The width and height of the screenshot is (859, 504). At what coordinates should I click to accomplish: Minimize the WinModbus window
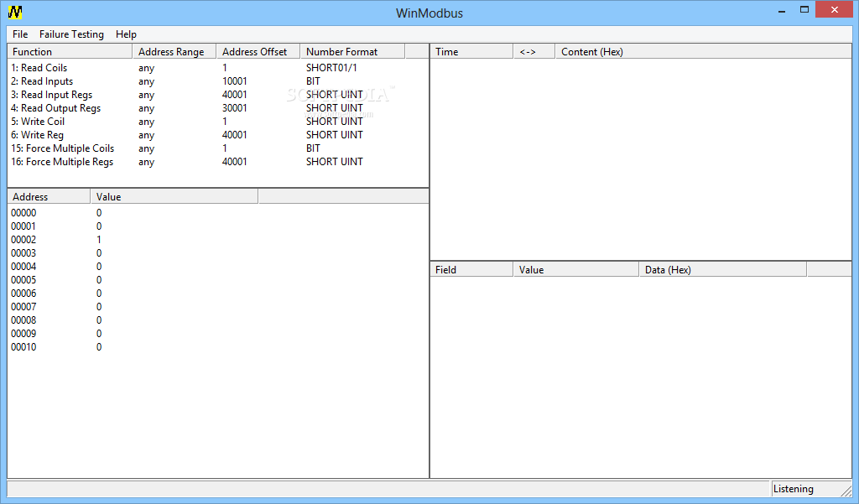782,11
